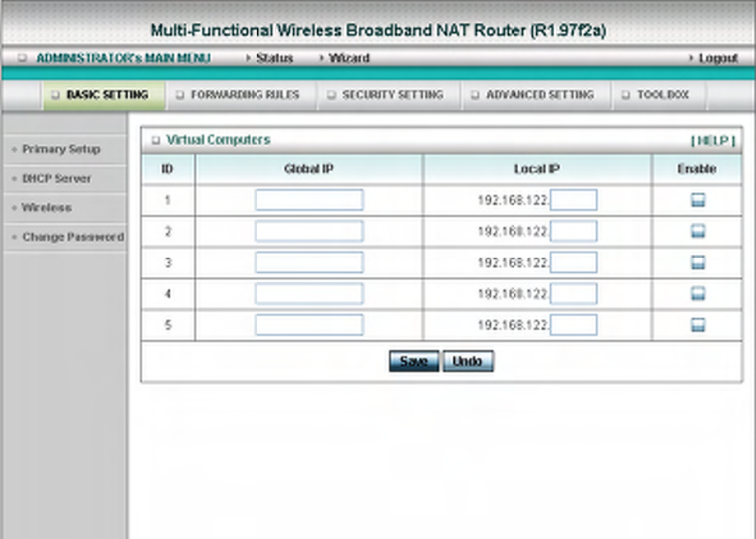756x539 pixels.
Task: Click the square icon on BASIC SETTING tab
Action: click(x=55, y=95)
